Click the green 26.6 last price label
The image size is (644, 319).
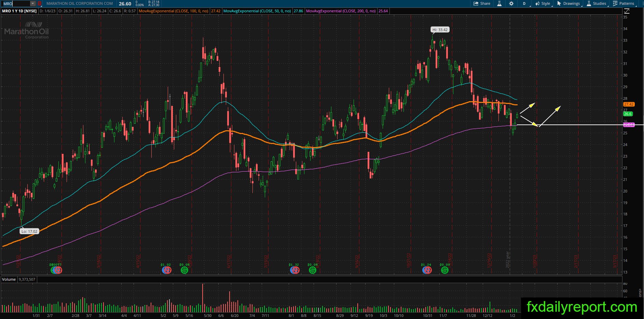coord(628,114)
